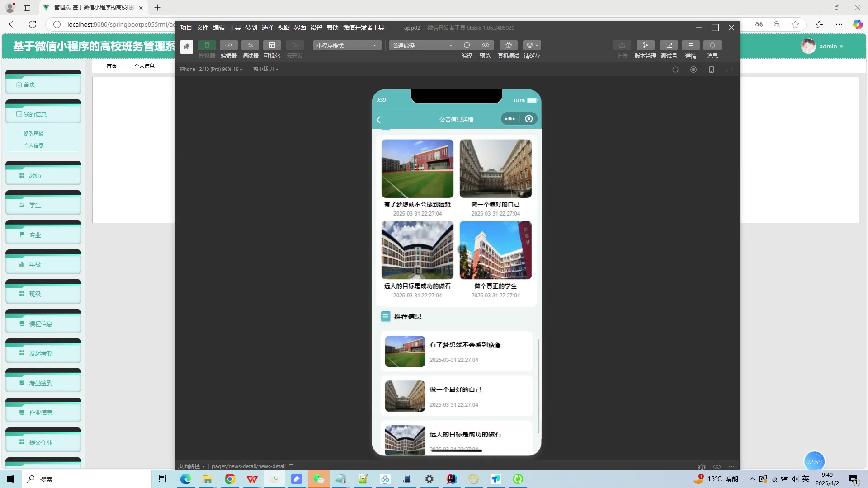Open the mini program mode dropdown
Image resolution: width=868 pixels, height=488 pixels.
coord(346,46)
